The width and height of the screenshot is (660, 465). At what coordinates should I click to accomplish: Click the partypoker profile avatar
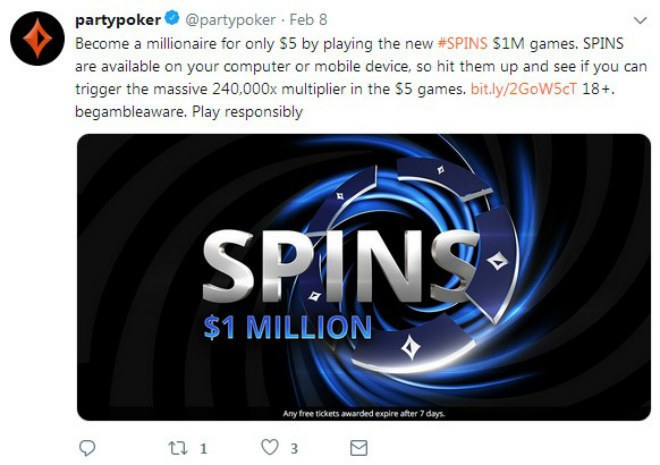click(x=38, y=42)
